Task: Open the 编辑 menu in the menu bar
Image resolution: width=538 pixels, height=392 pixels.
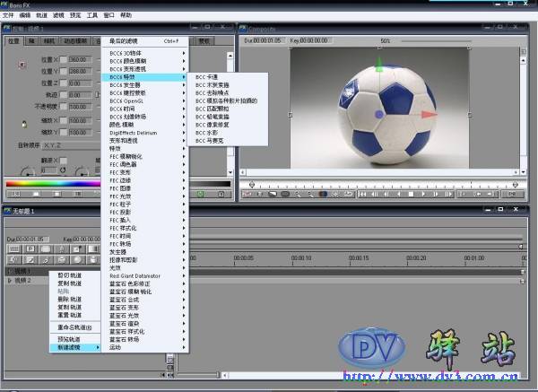Action: coord(25,15)
